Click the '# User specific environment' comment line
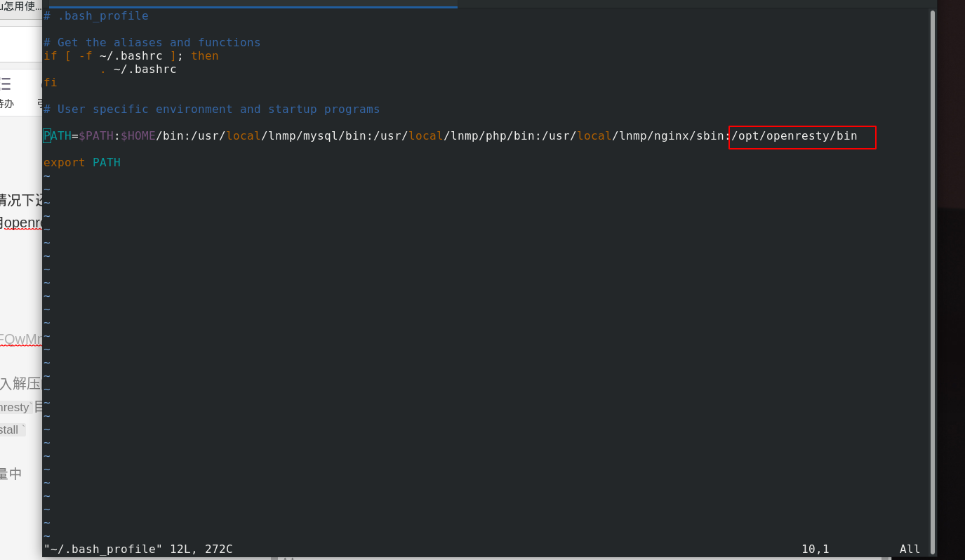 click(212, 109)
